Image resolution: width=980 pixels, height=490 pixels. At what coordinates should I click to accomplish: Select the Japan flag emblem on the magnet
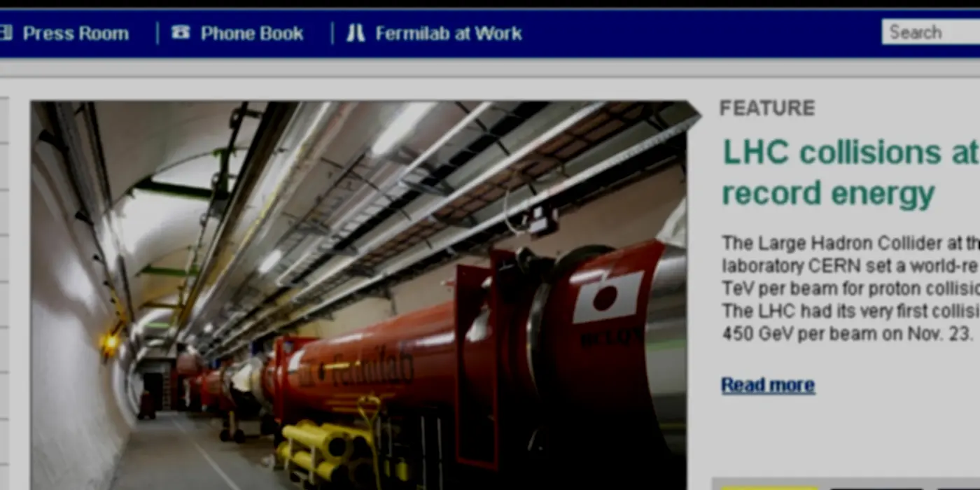[608, 297]
